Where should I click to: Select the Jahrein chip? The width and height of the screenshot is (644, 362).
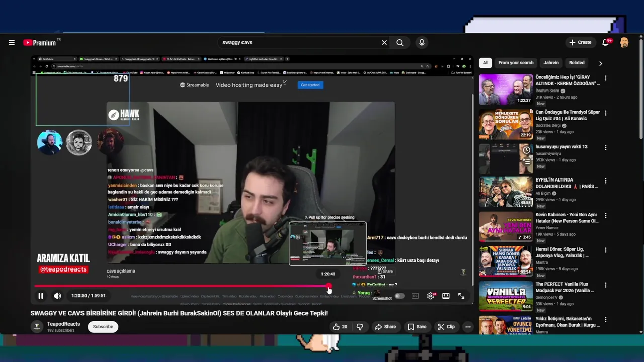tap(551, 63)
